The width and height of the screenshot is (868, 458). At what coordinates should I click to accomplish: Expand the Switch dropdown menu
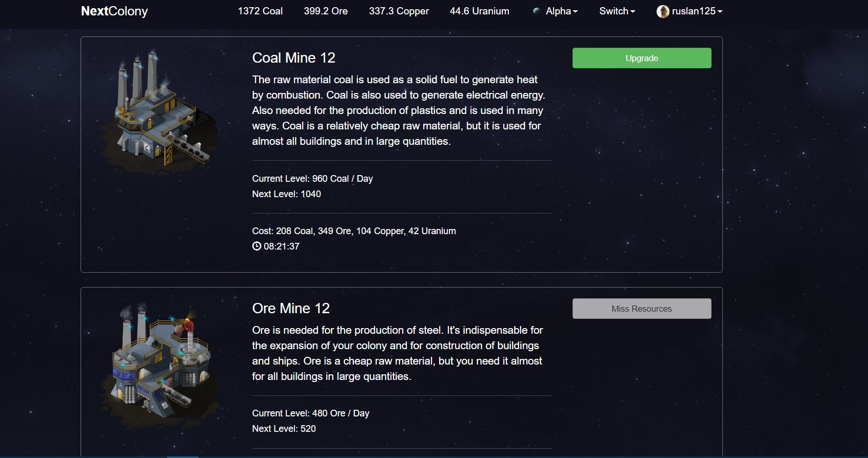(x=617, y=11)
